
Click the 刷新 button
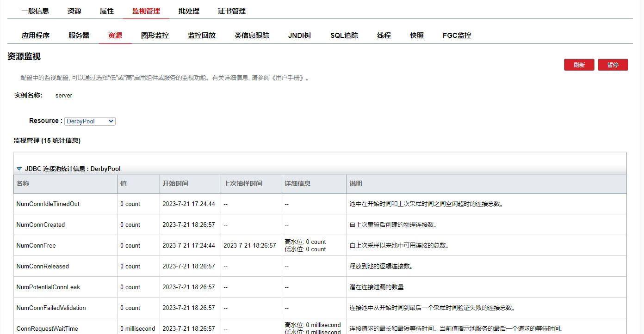tap(579, 65)
